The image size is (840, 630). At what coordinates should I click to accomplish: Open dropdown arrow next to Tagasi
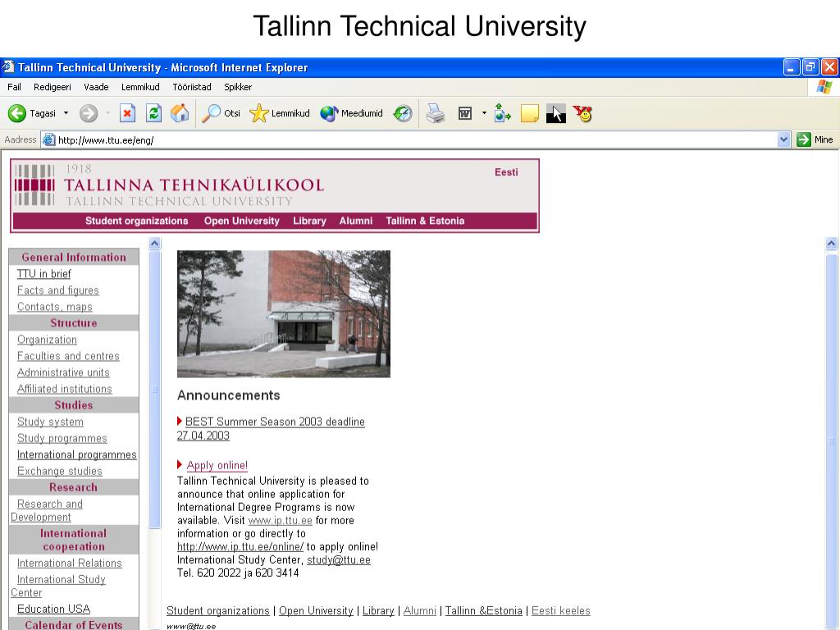coord(66,113)
